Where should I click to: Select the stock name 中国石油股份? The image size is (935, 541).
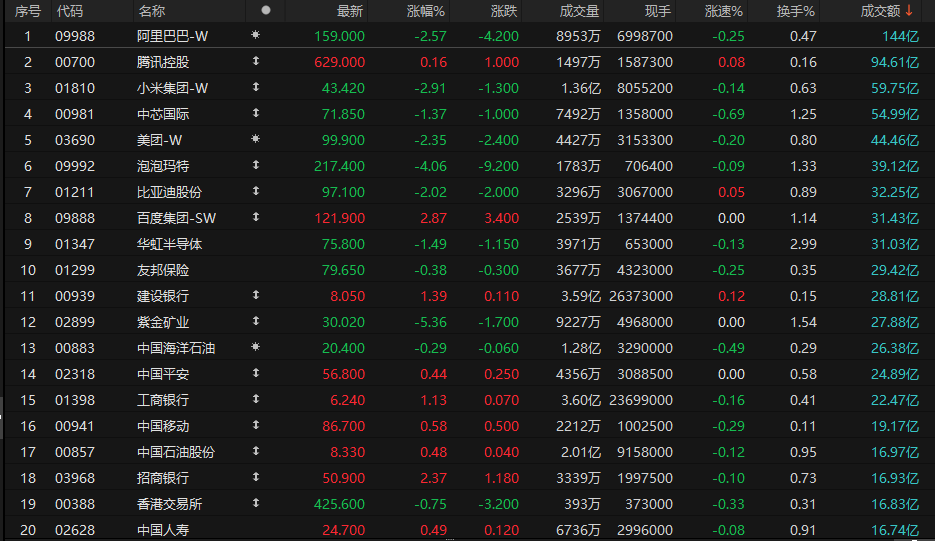tap(176, 452)
